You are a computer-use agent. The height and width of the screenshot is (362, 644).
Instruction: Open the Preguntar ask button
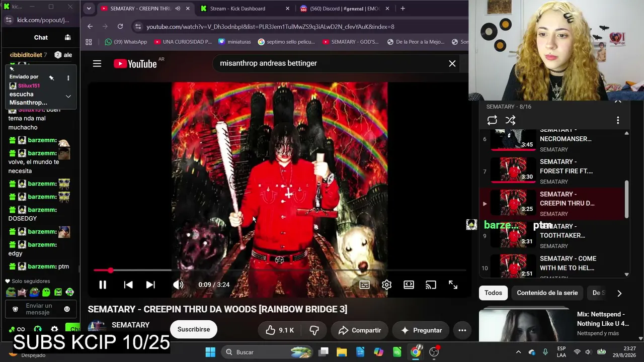[x=421, y=330]
